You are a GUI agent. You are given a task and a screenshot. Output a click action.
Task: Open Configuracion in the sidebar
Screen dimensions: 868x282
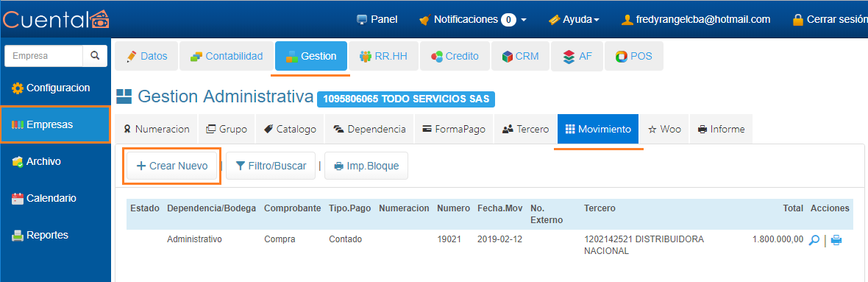click(x=50, y=88)
